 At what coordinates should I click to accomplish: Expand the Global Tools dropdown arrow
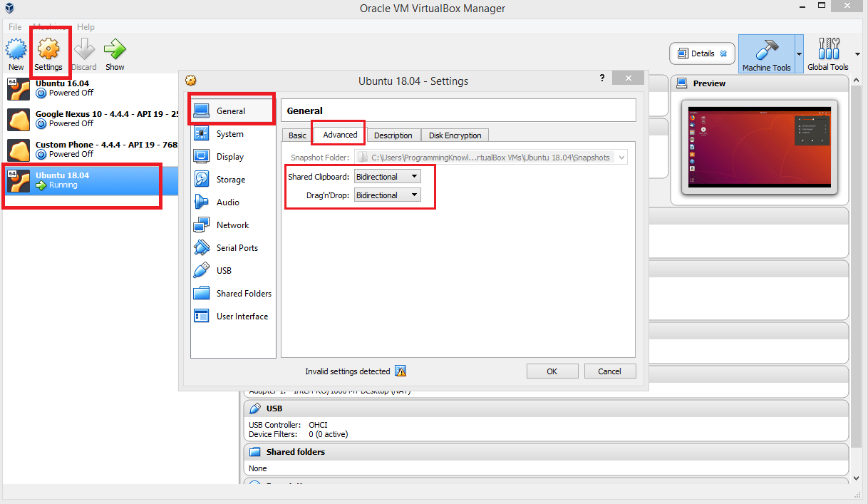pos(857,55)
